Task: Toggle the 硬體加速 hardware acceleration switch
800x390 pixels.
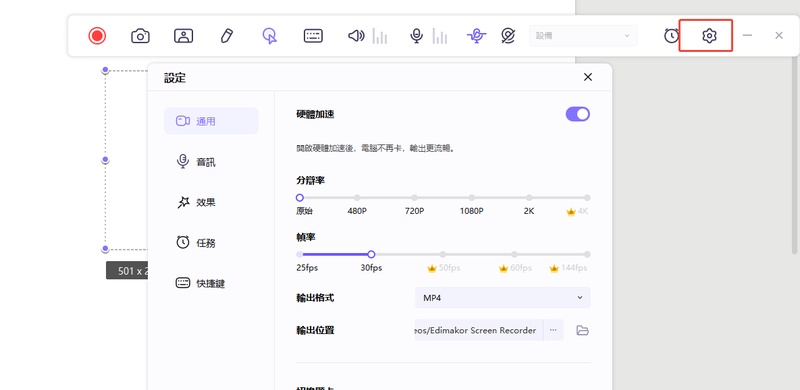Action: click(578, 114)
